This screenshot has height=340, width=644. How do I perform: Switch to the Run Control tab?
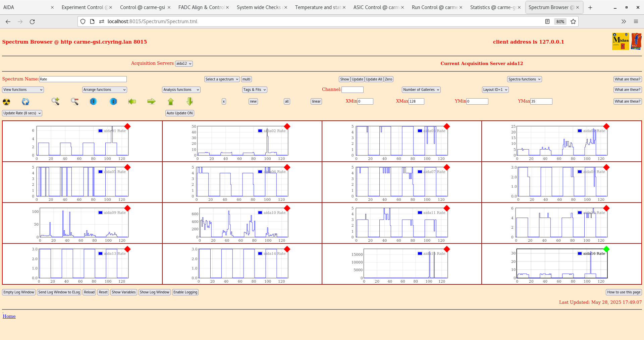coord(434,7)
